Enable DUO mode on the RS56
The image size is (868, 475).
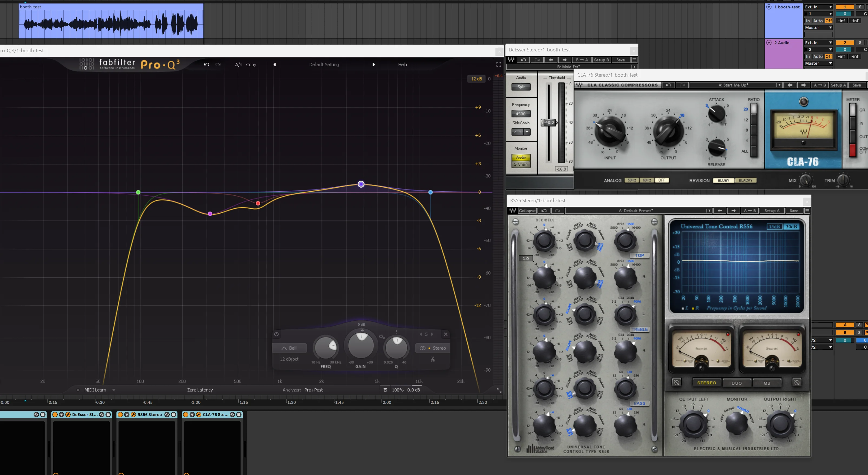[737, 383]
